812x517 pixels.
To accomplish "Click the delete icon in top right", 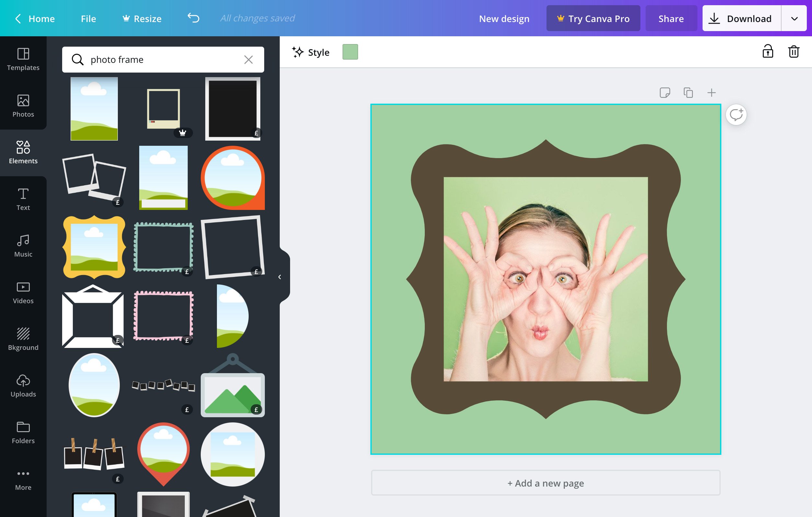I will pos(794,52).
